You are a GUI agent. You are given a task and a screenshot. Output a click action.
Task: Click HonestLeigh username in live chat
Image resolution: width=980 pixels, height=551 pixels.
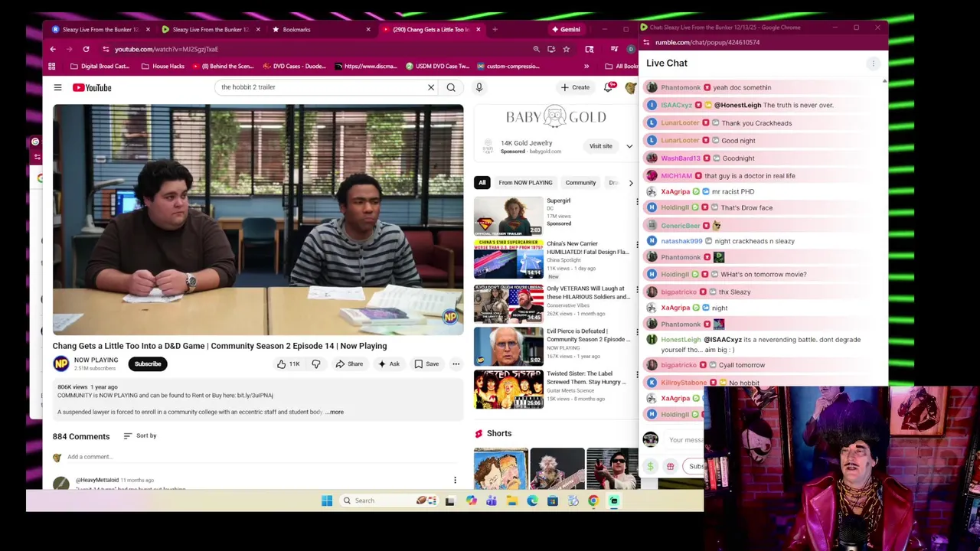681,340
